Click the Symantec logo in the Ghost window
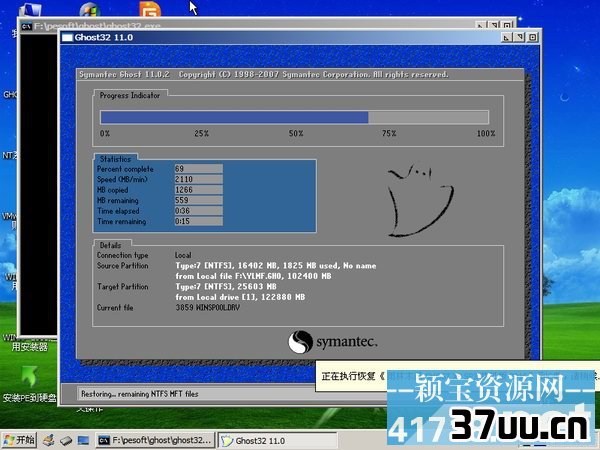This screenshot has width=600, height=450. point(333,342)
